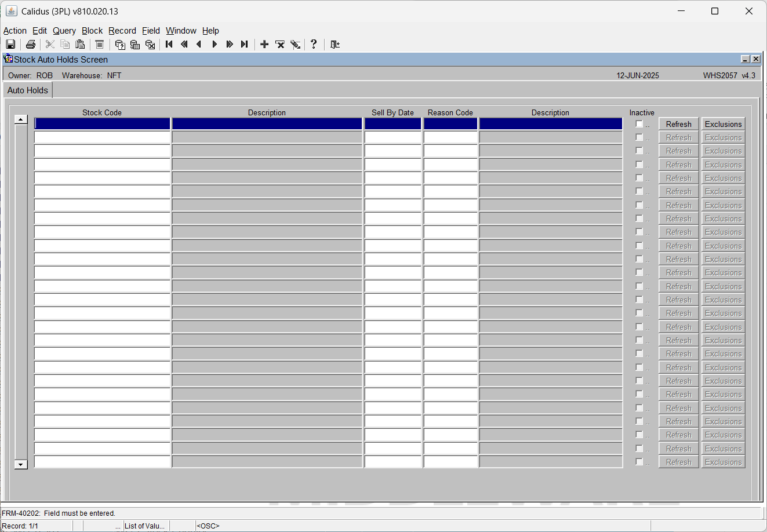The height and width of the screenshot is (532, 767).
Task: Click the Cancel Query database icon
Action: [150, 44]
